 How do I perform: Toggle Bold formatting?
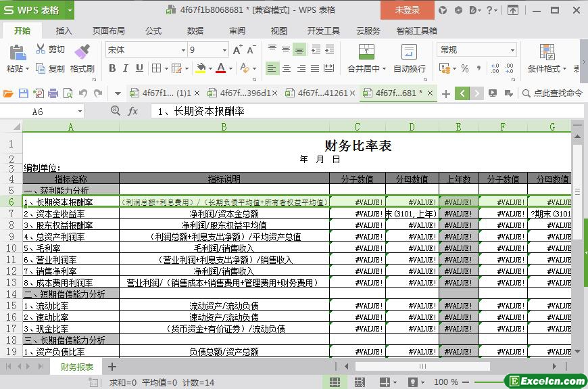click(x=112, y=68)
